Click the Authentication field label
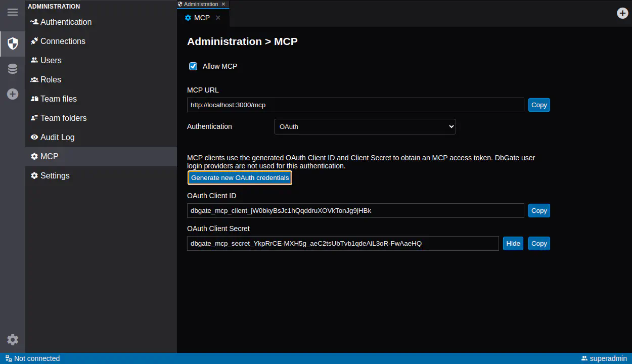632x364 pixels. click(x=209, y=126)
